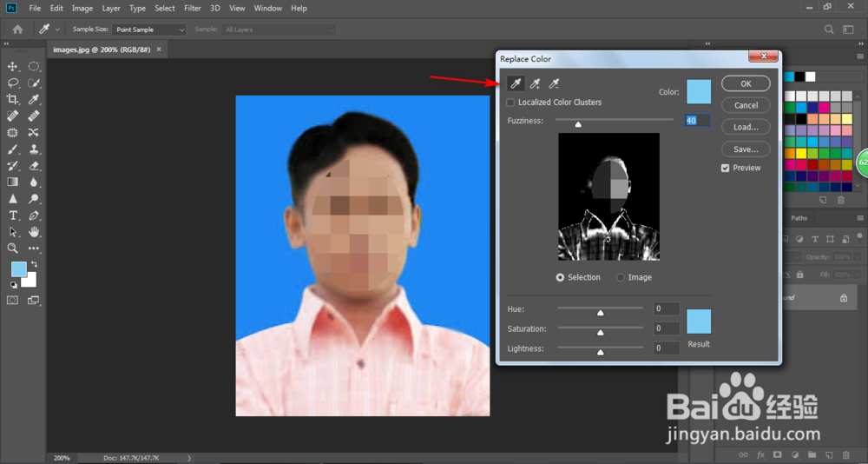Select the Lasso tool
Image resolution: width=868 pixels, height=464 pixels.
tap(12, 83)
